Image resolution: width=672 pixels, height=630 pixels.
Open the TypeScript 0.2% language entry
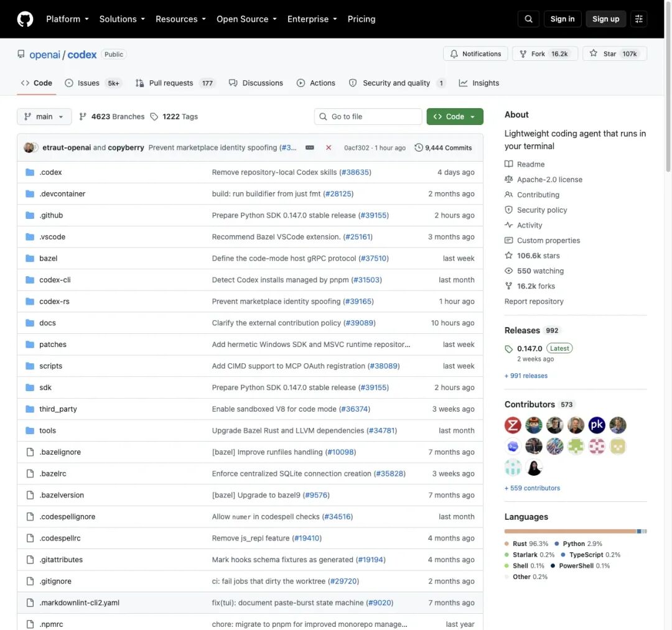coord(590,555)
